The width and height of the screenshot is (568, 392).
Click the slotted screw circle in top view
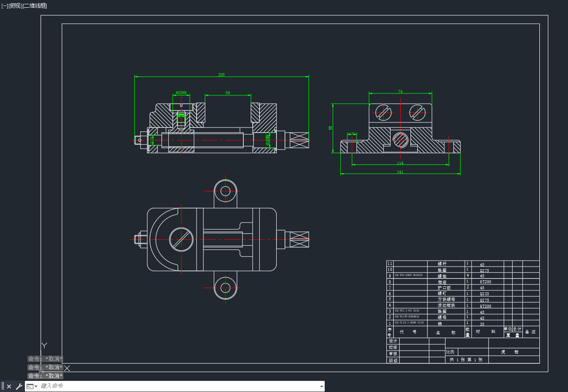(181, 239)
